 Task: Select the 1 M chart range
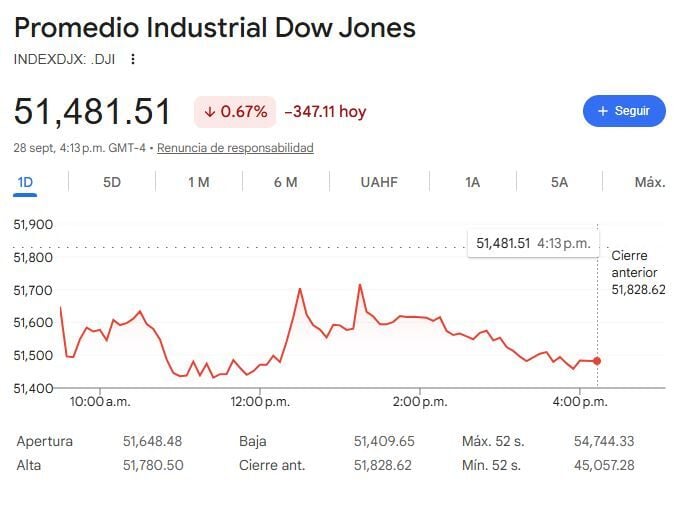point(199,182)
